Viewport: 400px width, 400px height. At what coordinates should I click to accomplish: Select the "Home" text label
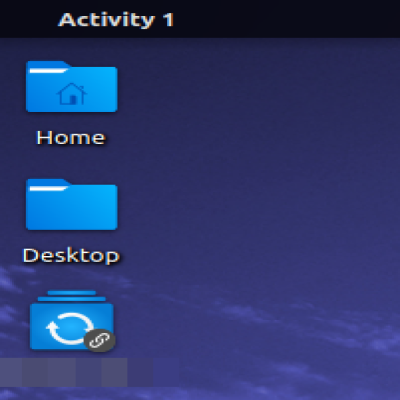[71, 137]
